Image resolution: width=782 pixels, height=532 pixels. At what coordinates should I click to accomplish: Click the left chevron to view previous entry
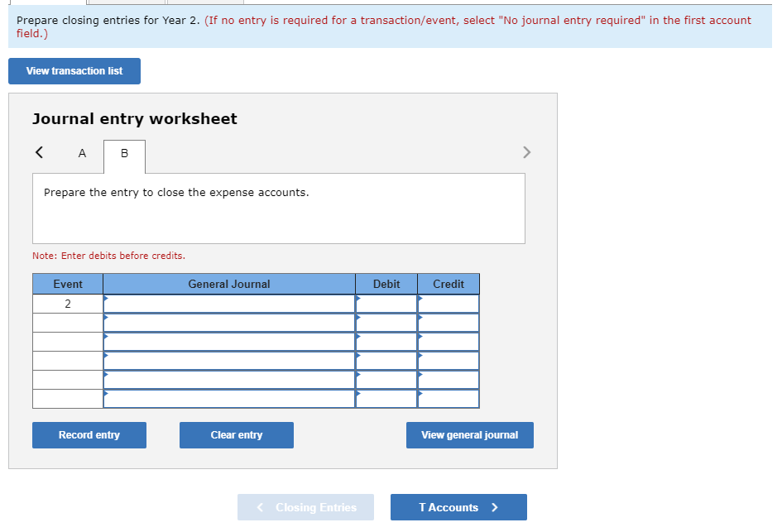click(38, 152)
